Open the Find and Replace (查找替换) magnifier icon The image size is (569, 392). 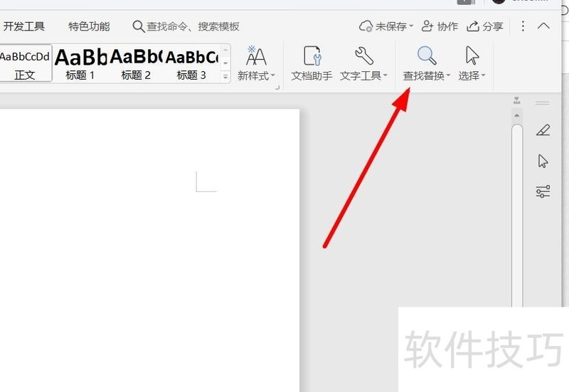point(427,55)
